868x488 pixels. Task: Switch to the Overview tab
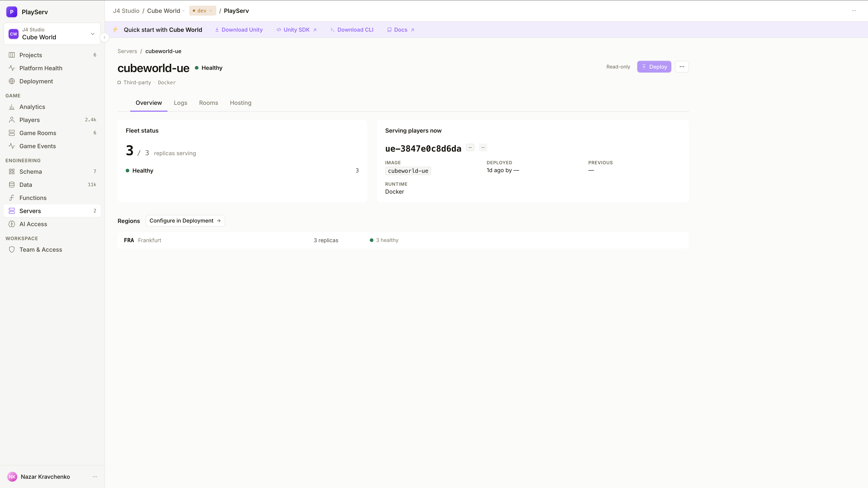149,103
